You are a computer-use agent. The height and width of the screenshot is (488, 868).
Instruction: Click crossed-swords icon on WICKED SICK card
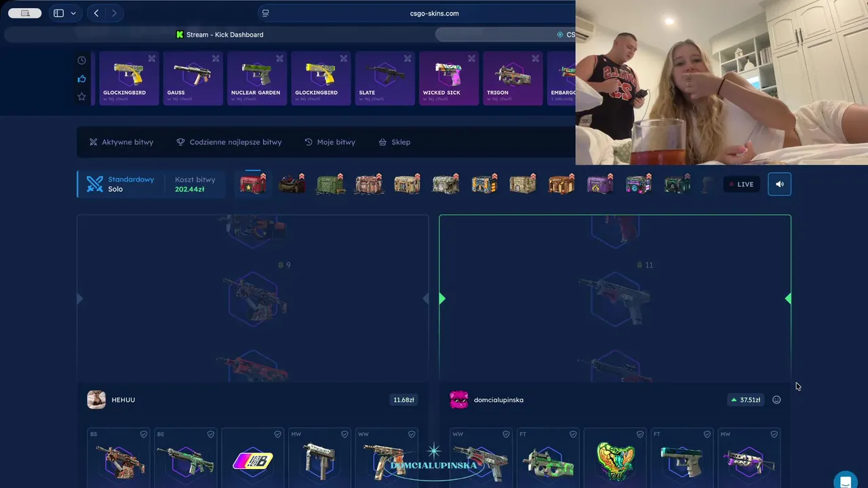coord(471,59)
